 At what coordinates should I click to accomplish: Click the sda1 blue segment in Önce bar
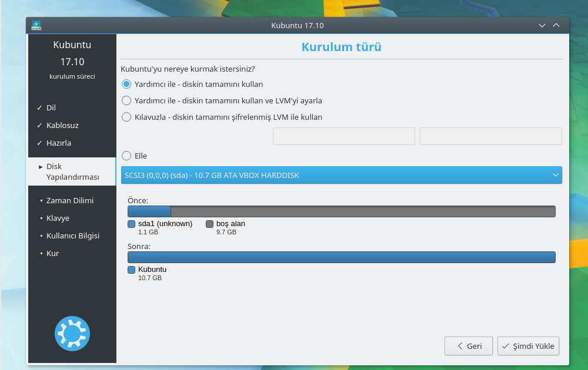point(149,211)
